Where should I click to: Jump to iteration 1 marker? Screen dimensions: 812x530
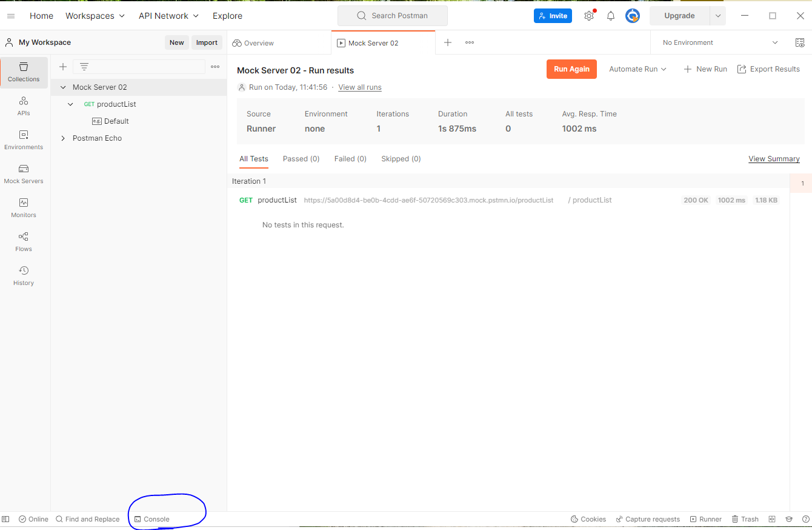pos(802,183)
